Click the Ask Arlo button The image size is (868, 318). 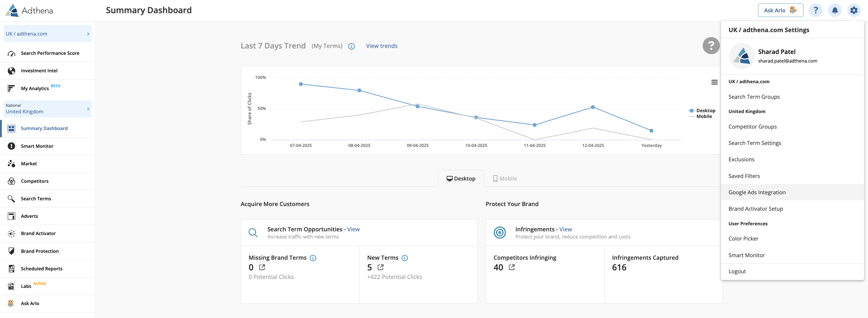point(780,10)
